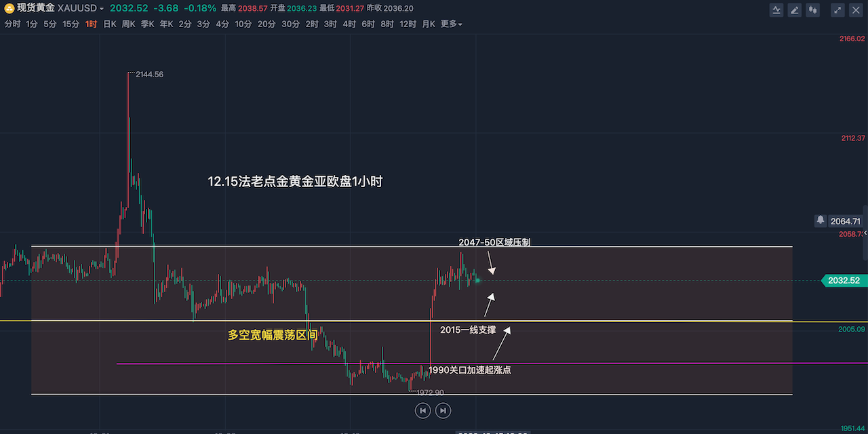
Task: Jump to previous bar with skip-back button
Action: (x=422, y=410)
